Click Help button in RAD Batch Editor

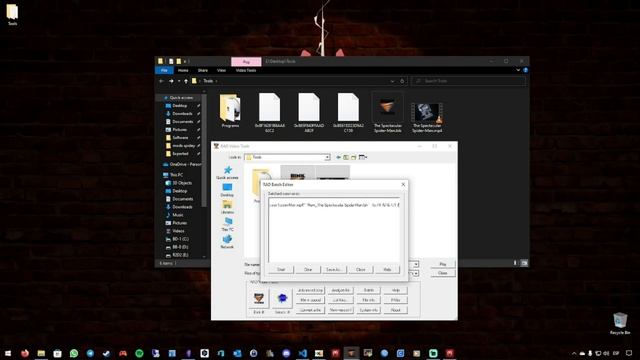coord(387,270)
